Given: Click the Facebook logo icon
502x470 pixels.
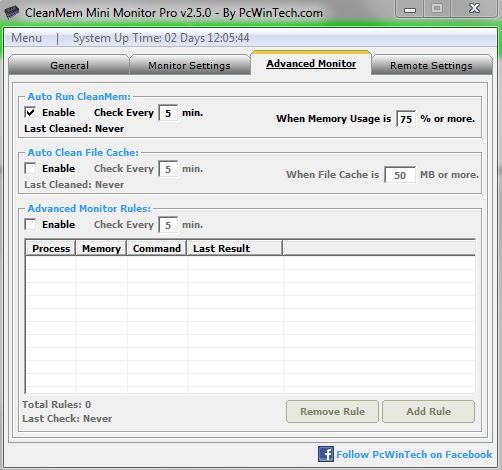Looking at the screenshot, I should pyautogui.click(x=326, y=454).
